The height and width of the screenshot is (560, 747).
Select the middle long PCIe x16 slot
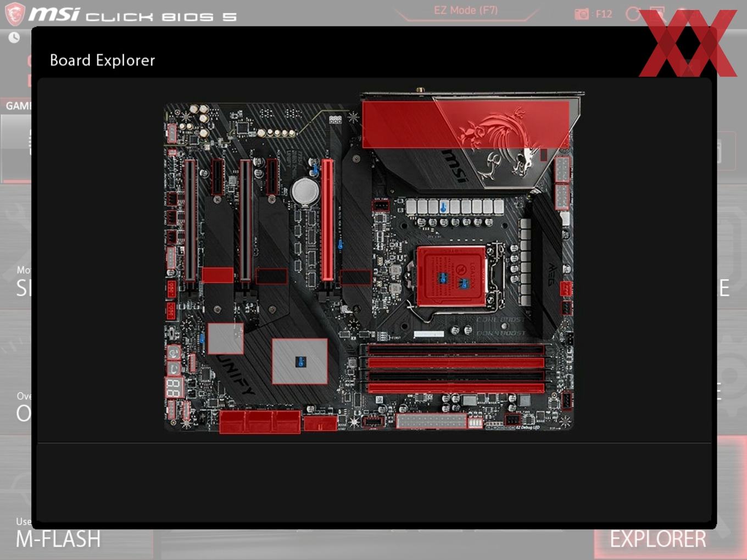pyautogui.click(x=246, y=221)
